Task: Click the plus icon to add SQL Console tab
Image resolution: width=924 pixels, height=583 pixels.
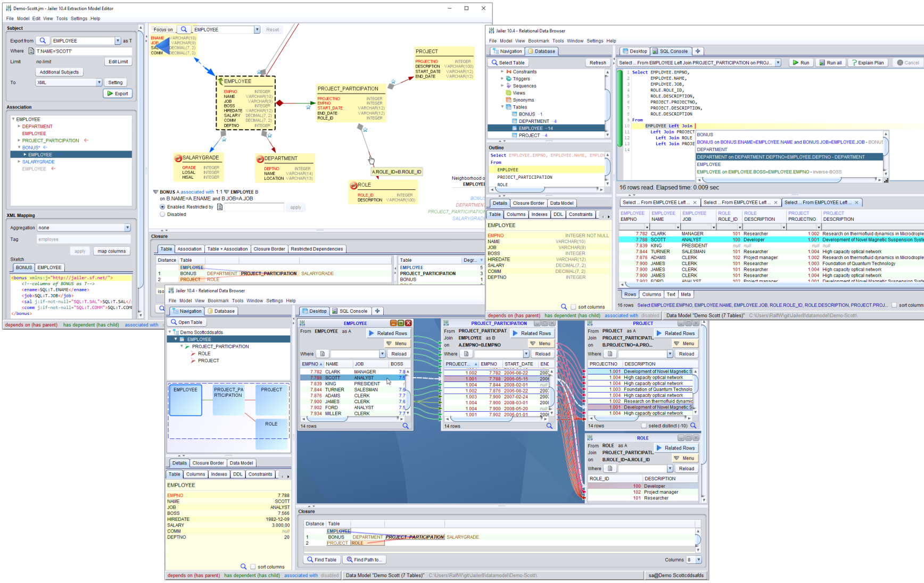Action: tap(698, 52)
